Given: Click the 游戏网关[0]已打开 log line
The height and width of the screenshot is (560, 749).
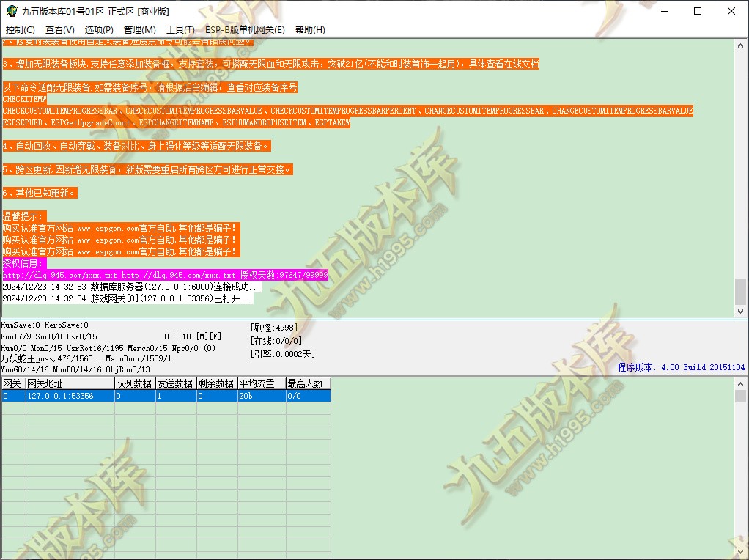Looking at the screenshot, I should [127, 298].
